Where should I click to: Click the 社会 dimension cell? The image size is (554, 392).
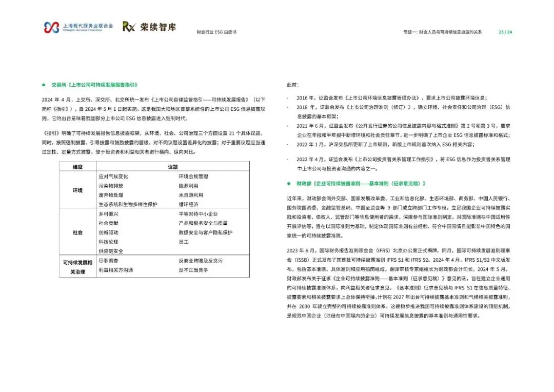point(78,232)
